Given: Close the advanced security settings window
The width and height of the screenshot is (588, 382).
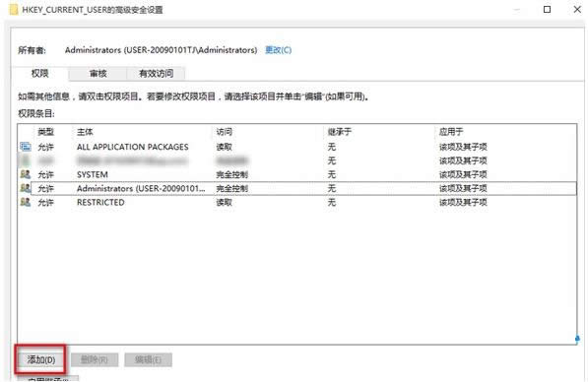Looking at the screenshot, I should 577,10.
